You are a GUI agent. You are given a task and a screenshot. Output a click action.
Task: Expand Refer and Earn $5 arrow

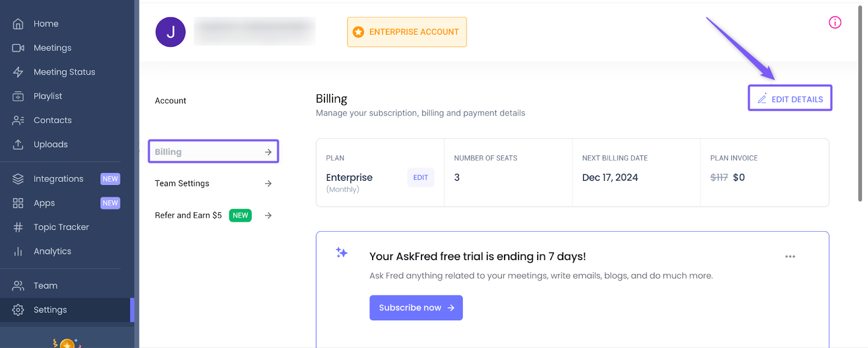click(x=268, y=216)
